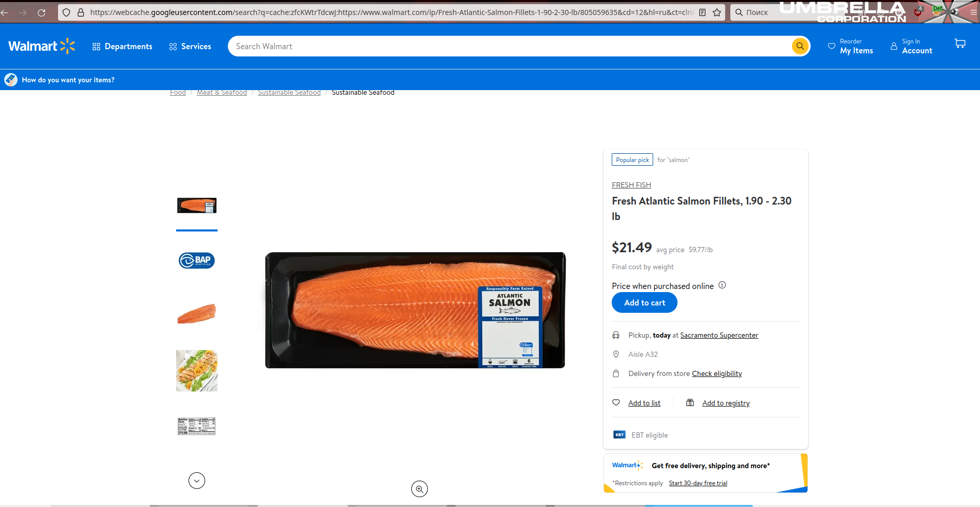Toggle reader view in address bar

[x=702, y=12]
